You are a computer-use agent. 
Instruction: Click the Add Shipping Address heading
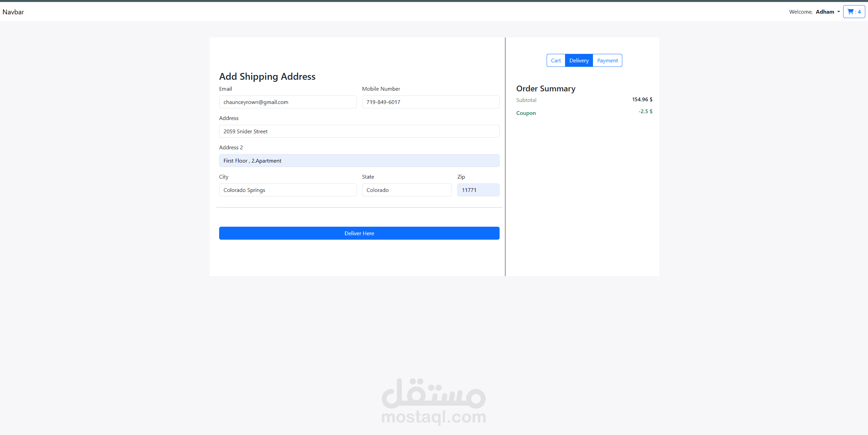[x=267, y=76]
